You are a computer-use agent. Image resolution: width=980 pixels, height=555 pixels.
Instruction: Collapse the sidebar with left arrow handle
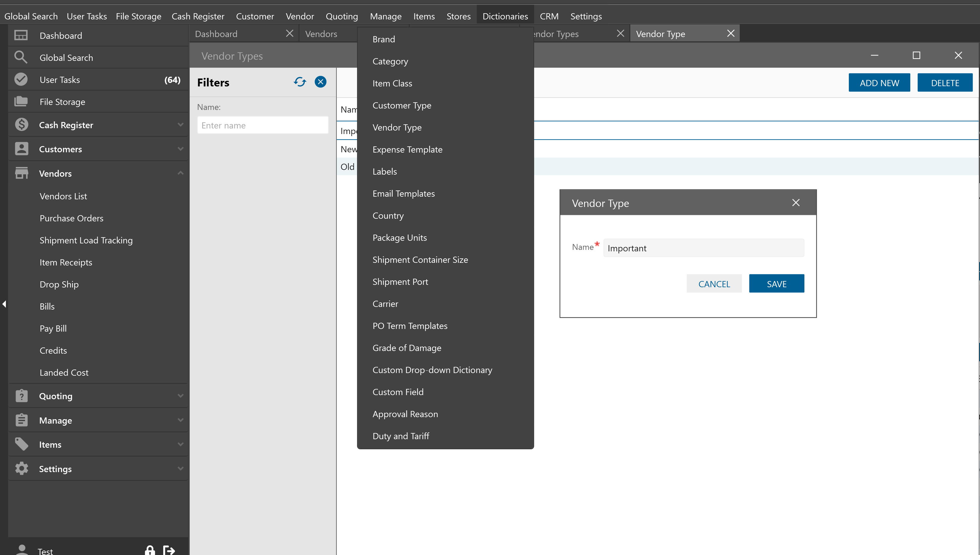4,304
